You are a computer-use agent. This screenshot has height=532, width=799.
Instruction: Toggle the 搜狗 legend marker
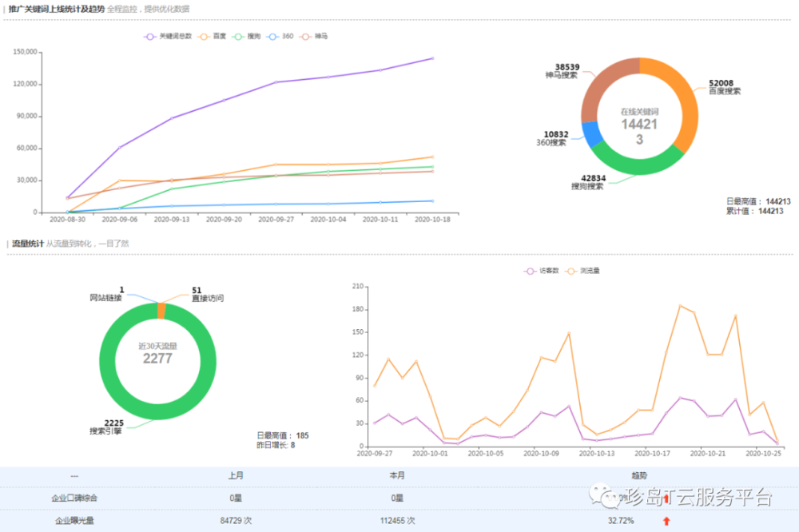click(246, 37)
